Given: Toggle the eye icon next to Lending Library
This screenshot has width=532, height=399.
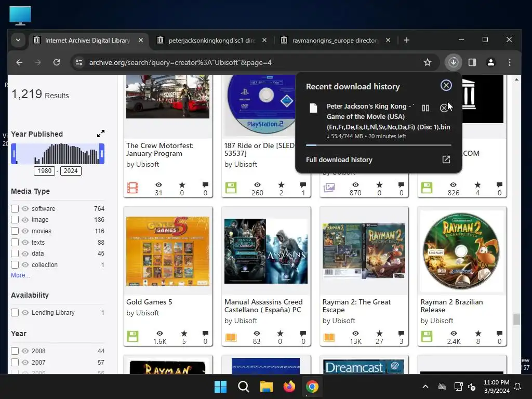Looking at the screenshot, I should 25,312.
